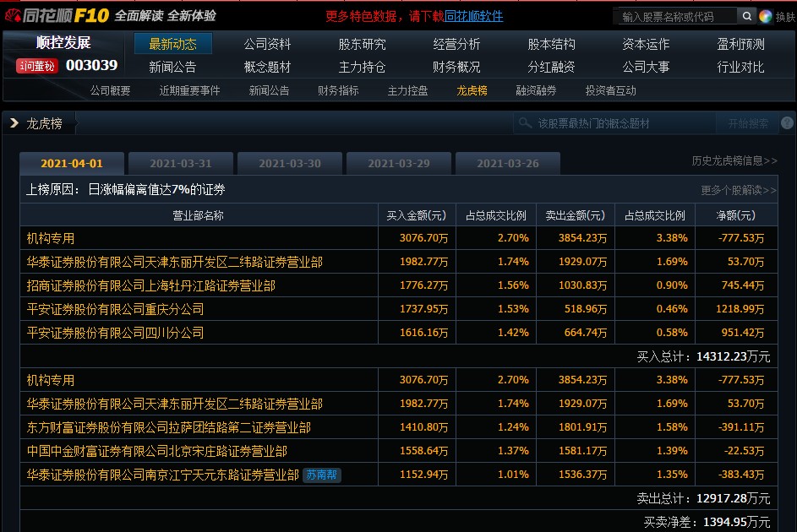
Task: Switch to the 2021-03-31 date tab
Action: pos(180,164)
